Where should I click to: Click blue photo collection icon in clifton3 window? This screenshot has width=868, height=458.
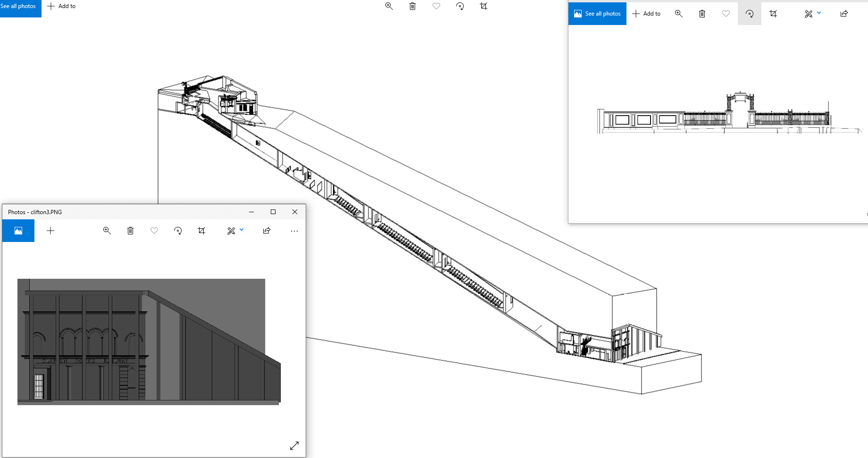[18, 231]
